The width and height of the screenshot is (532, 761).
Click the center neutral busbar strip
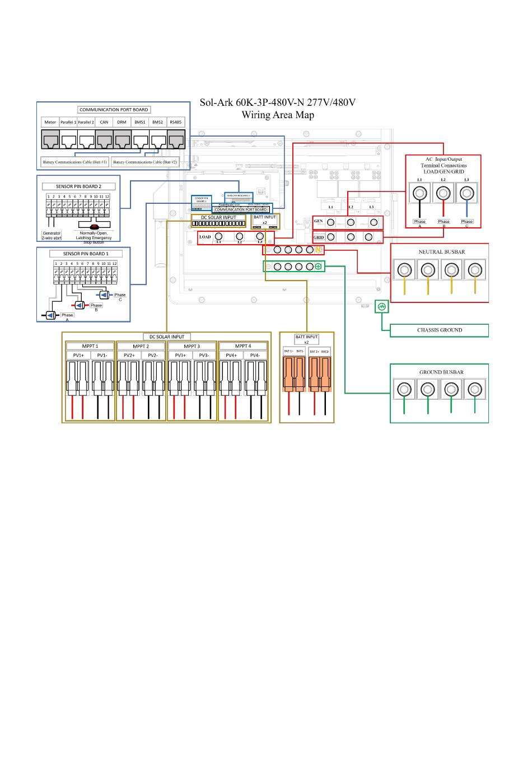click(x=293, y=250)
